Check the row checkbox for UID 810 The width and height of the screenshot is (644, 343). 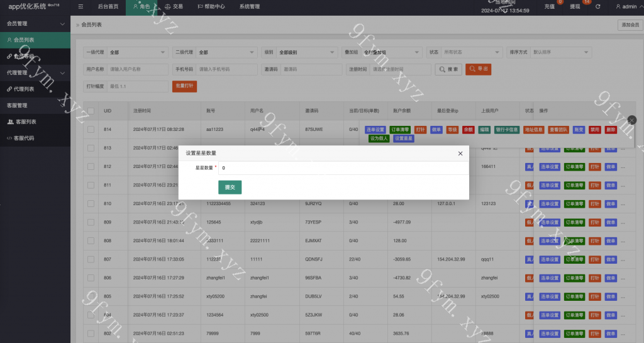click(91, 204)
